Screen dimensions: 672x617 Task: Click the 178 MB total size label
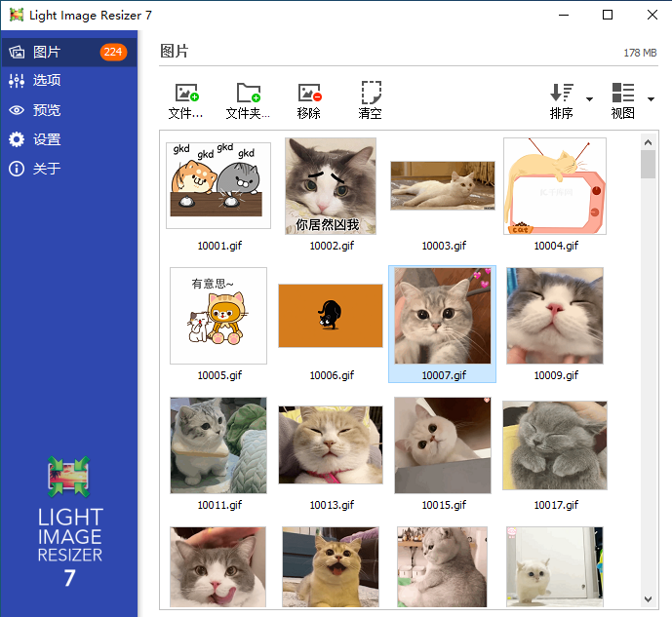pos(640,53)
